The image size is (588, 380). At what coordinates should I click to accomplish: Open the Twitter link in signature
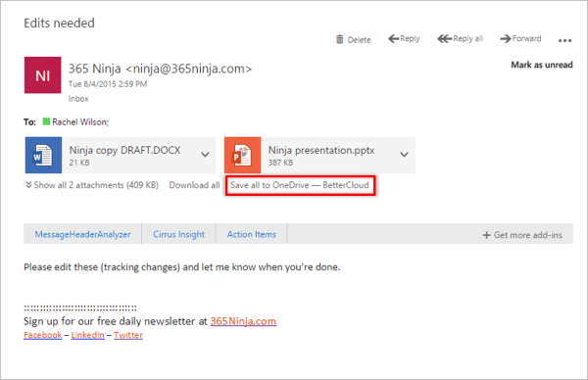(128, 335)
